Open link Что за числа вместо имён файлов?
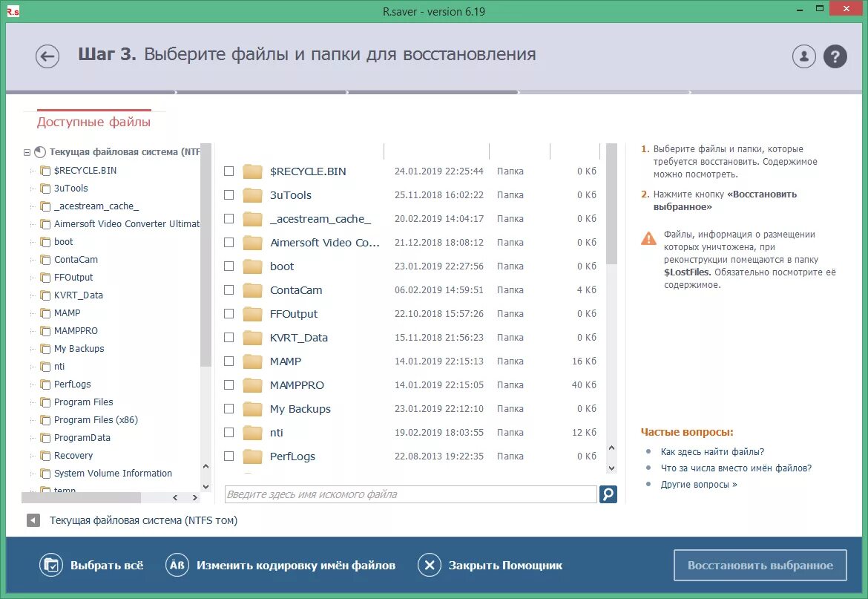868x599 pixels. (x=736, y=468)
